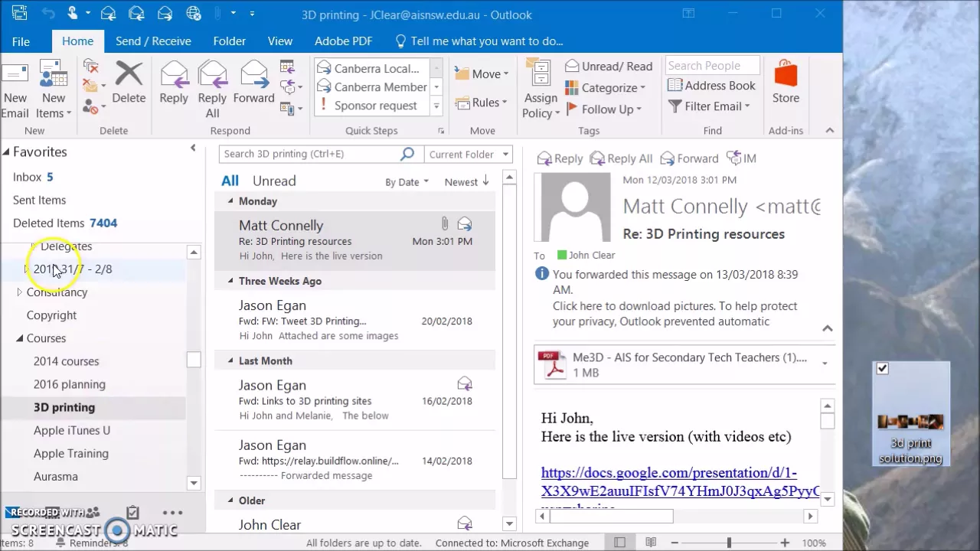This screenshot has height=551, width=980.
Task: Collapse the message header with up chevron
Action: 828,328
